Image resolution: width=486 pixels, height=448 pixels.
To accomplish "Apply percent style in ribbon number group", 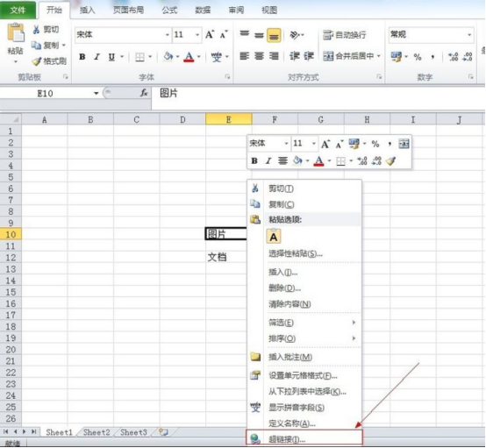I will pos(418,57).
